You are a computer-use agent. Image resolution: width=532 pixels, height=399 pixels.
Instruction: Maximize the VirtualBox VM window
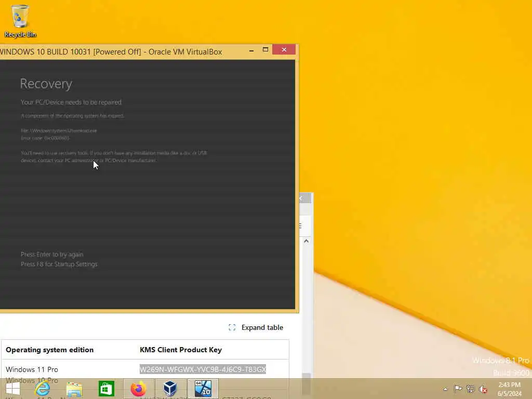[x=265, y=50]
